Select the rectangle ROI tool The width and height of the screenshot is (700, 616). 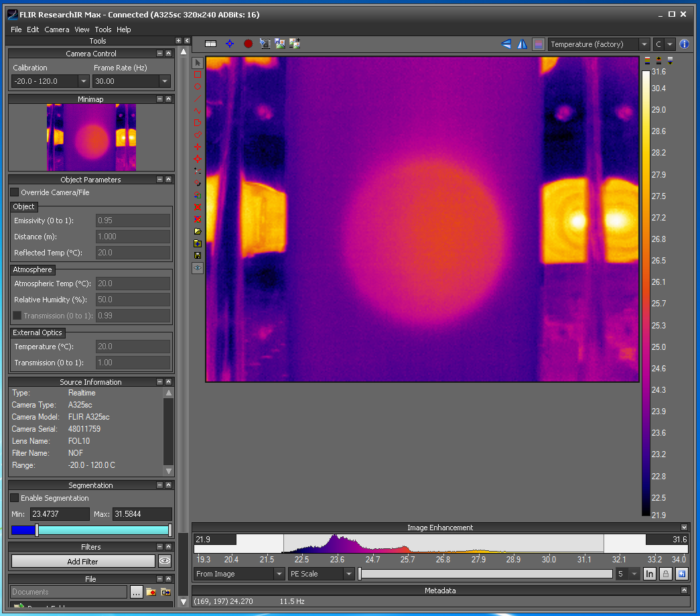[198, 74]
